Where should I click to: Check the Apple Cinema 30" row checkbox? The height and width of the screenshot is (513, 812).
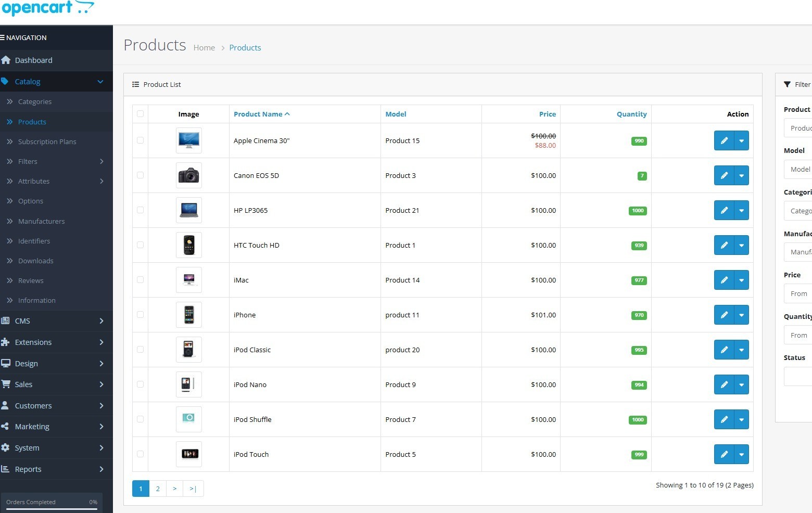pyautogui.click(x=140, y=140)
